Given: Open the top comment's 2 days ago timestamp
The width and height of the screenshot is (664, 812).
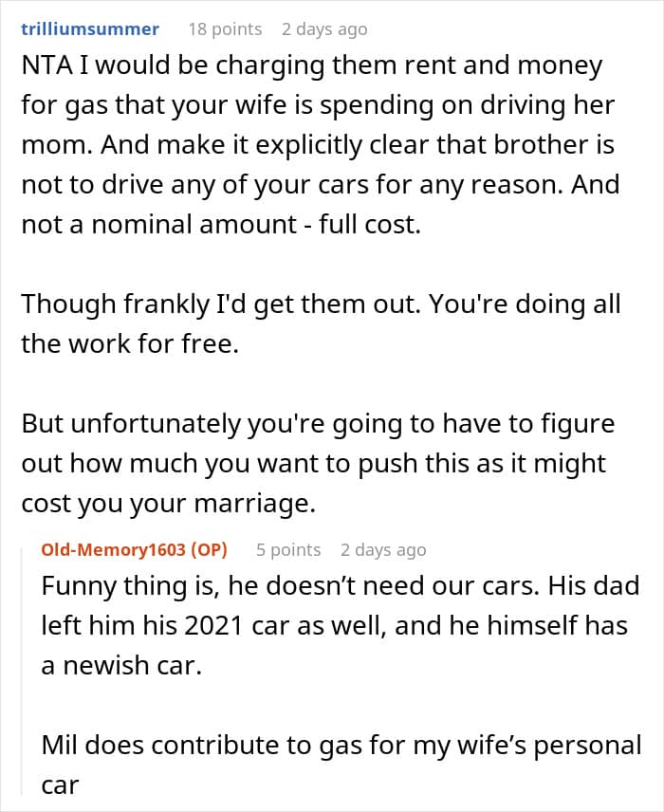Looking at the screenshot, I should coord(323,29).
